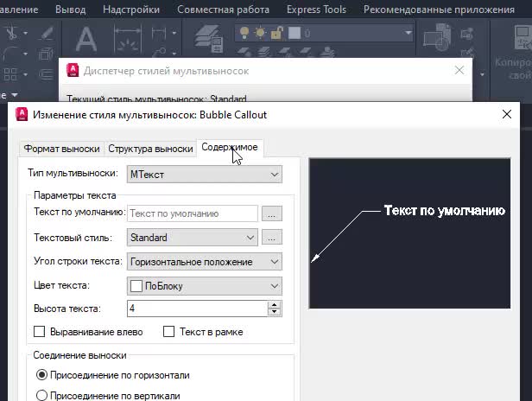
Task: Select Присоединение по вертикали radio button
Action: (41, 395)
